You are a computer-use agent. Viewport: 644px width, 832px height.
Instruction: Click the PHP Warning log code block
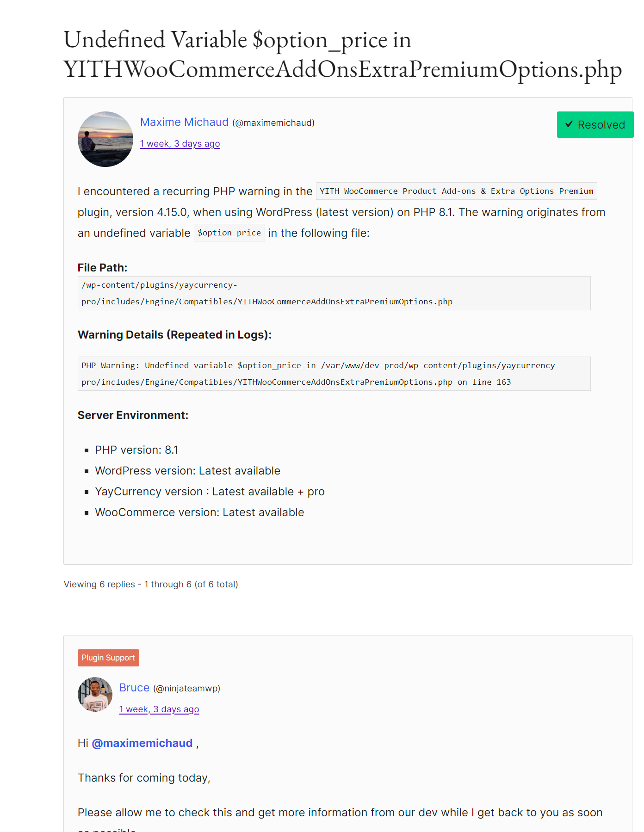coord(334,374)
